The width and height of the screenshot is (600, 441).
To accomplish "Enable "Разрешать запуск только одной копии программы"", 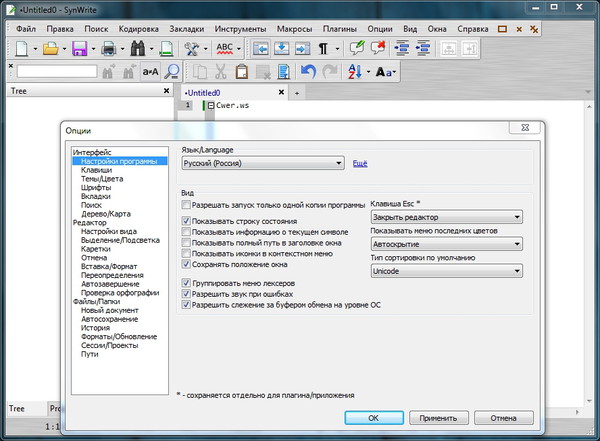I will click(186, 204).
